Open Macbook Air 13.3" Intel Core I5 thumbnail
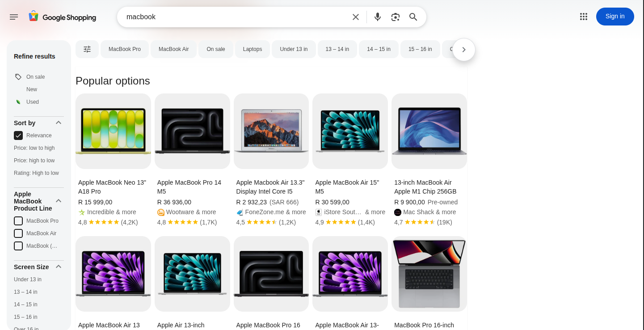Viewport: 644px width, 330px height. point(271,131)
